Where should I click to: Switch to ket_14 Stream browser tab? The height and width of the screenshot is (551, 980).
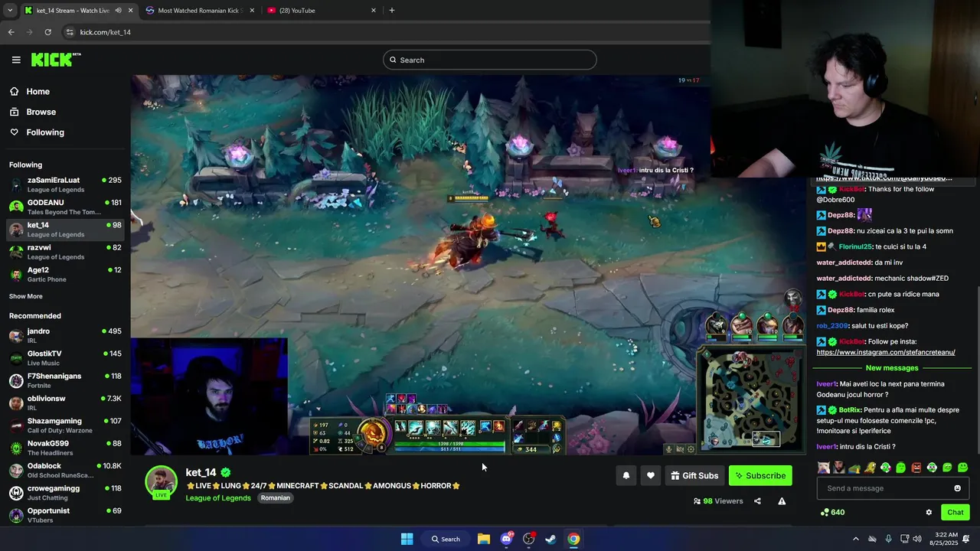pyautogui.click(x=73, y=10)
